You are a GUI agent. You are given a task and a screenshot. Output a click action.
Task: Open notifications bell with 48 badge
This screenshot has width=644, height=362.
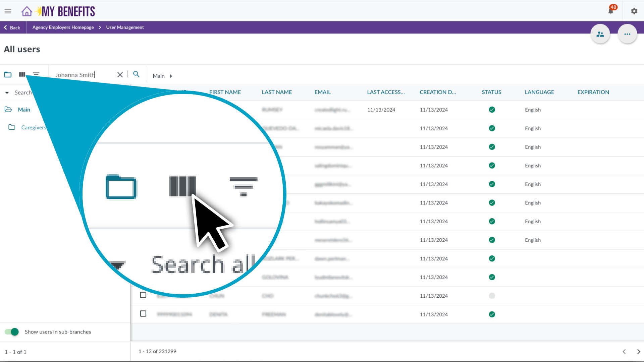pyautogui.click(x=610, y=11)
